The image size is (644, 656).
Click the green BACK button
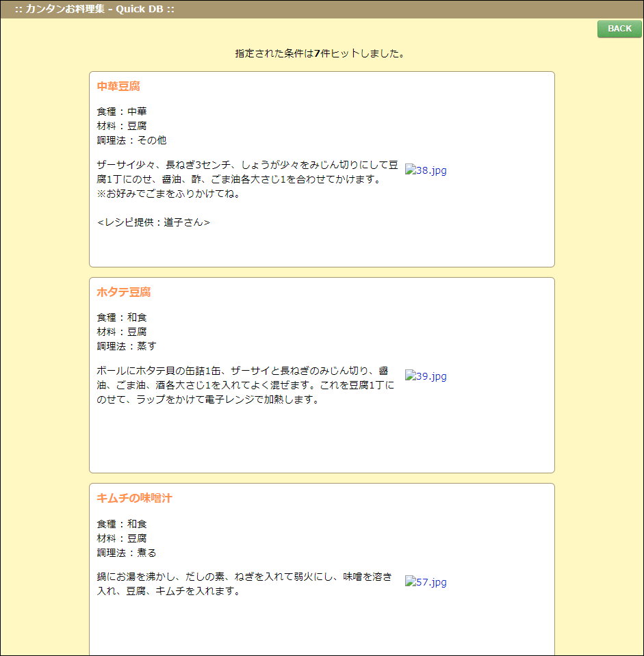[619, 29]
